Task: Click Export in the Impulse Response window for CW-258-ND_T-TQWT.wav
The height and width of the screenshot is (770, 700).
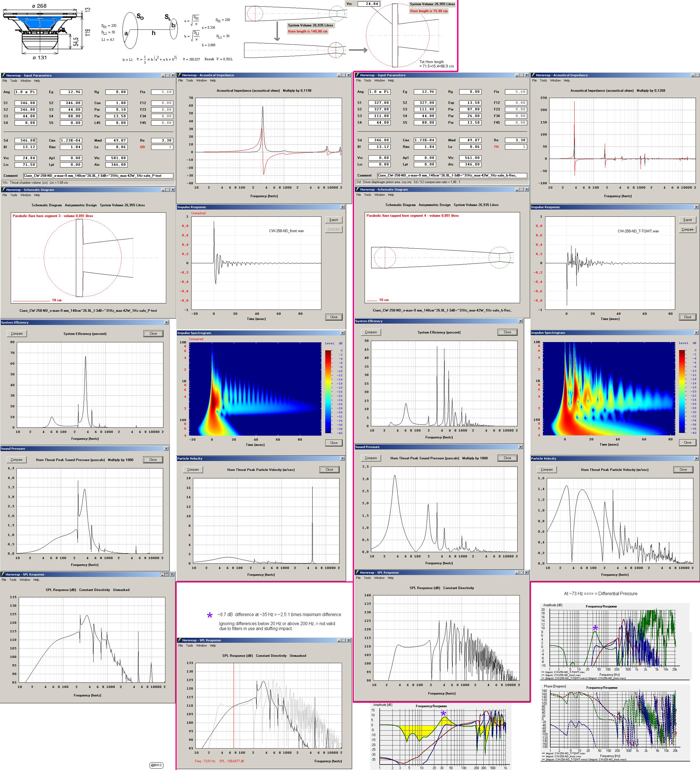Action: tap(688, 220)
